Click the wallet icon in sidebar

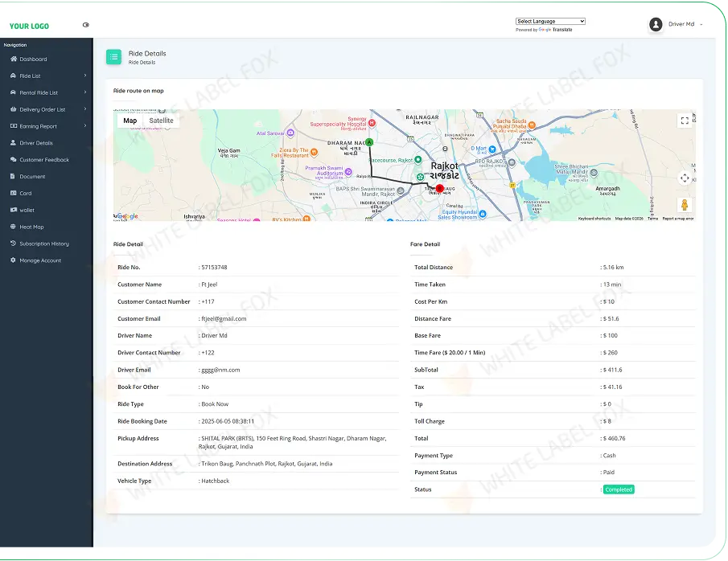pyautogui.click(x=14, y=210)
